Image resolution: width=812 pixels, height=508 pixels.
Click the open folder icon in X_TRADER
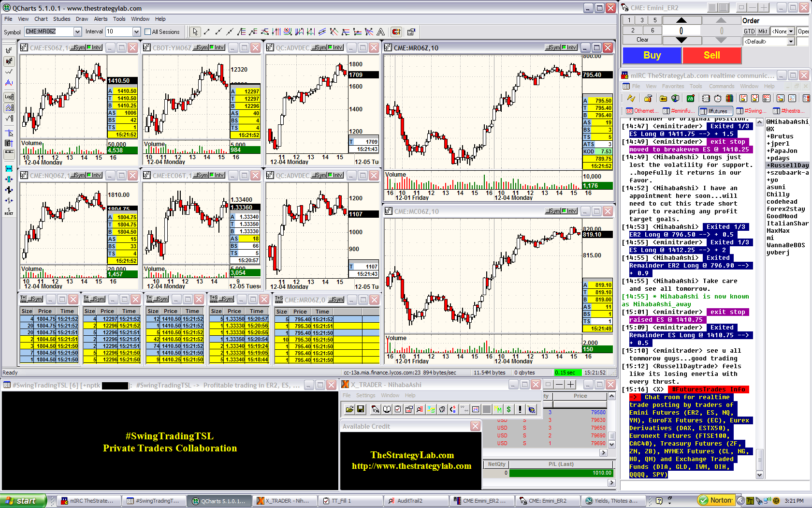tap(349, 409)
